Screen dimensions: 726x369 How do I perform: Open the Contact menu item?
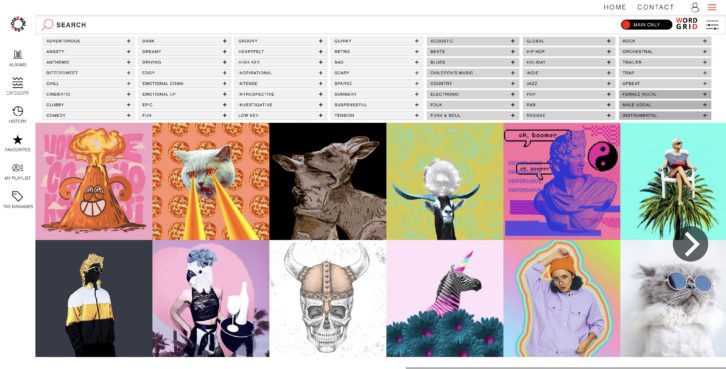point(656,7)
